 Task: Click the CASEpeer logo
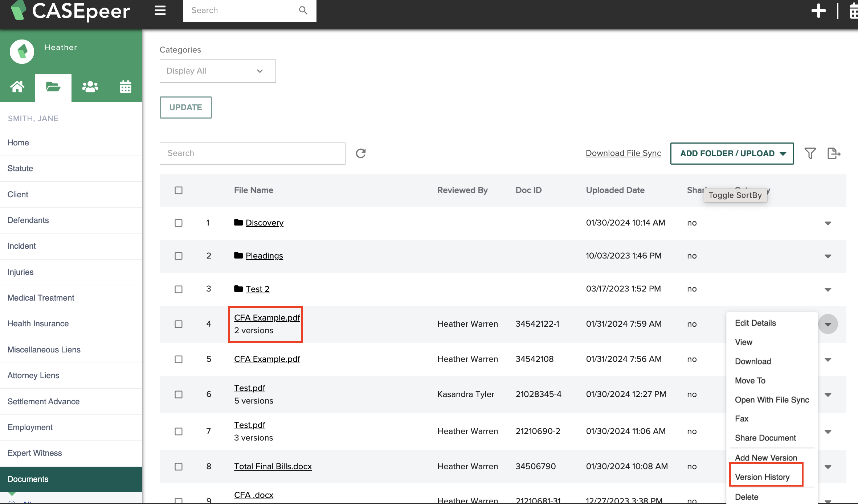[x=70, y=11]
